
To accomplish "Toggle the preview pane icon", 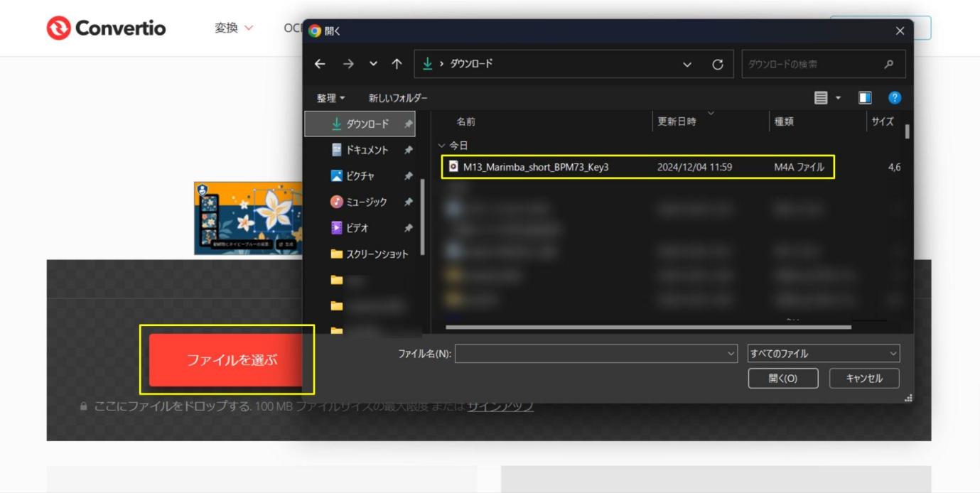I will pos(865,98).
